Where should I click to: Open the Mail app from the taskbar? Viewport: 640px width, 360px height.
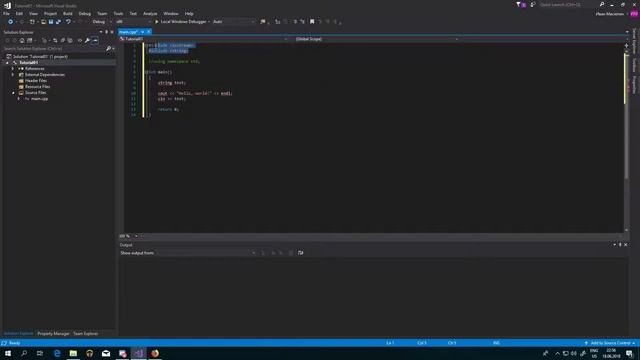coord(106,353)
